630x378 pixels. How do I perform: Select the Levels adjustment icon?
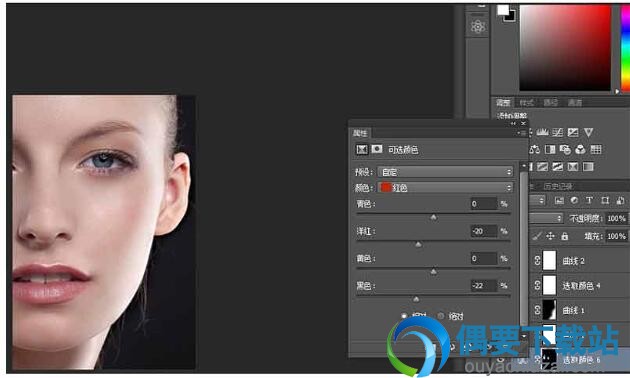click(542, 132)
